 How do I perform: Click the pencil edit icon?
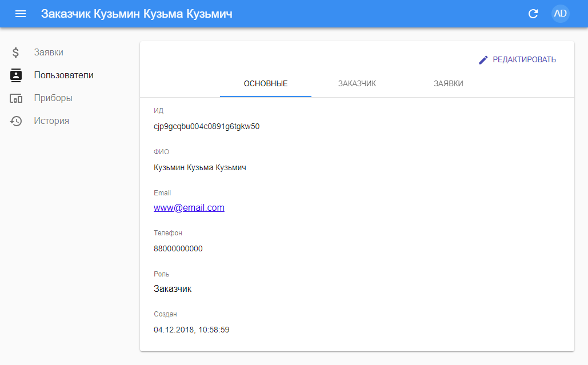[483, 60]
